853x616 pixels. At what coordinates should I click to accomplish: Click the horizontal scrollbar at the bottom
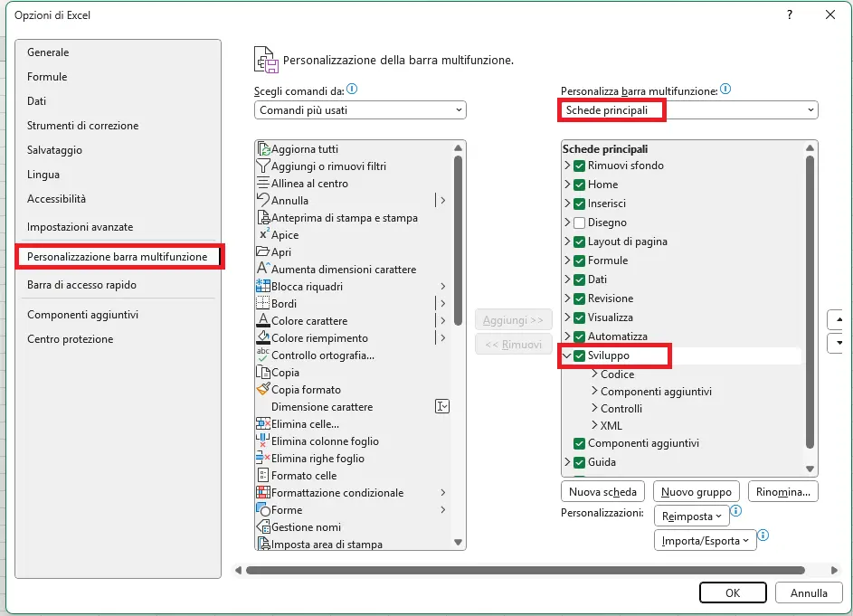(x=525, y=570)
